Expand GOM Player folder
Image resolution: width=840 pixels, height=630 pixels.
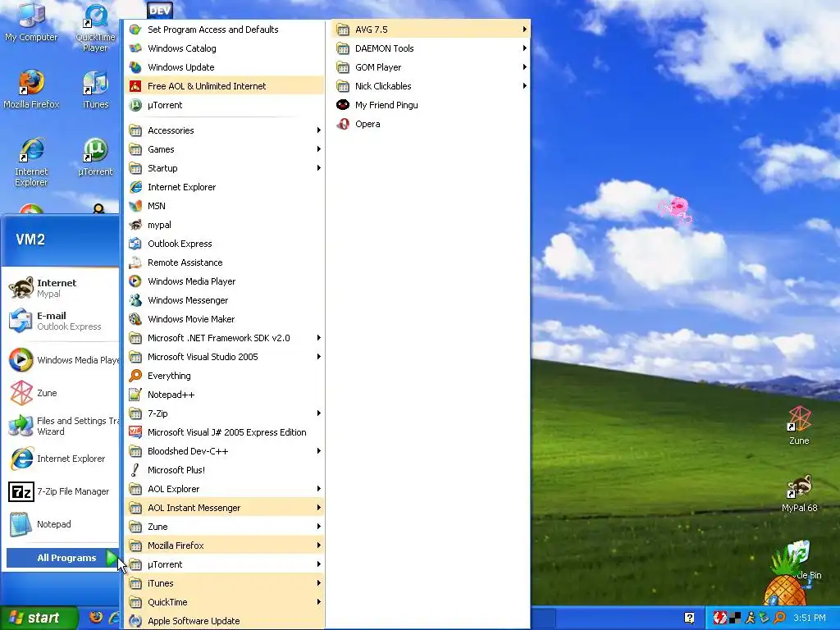[431, 67]
